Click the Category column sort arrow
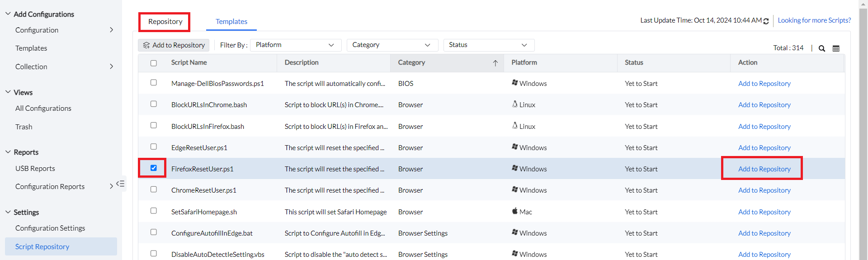Image resolution: width=868 pixels, height=260 pixels. coord(495,63)
